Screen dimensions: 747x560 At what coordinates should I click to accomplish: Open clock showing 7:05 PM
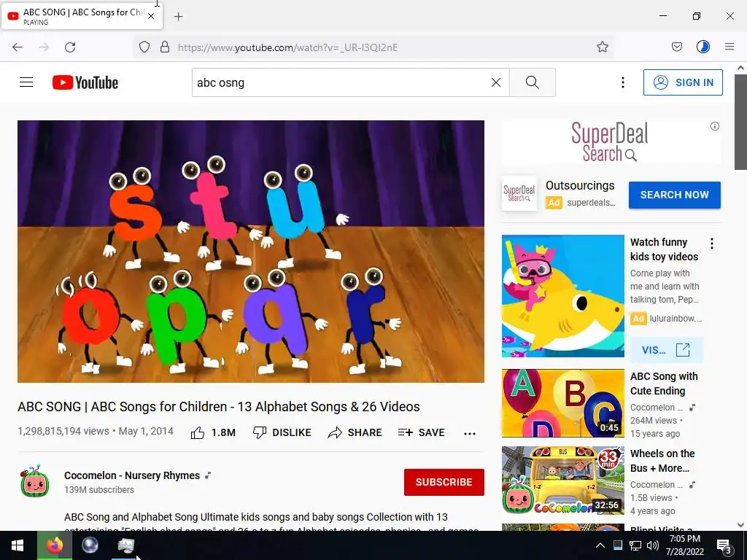[684, 545]
